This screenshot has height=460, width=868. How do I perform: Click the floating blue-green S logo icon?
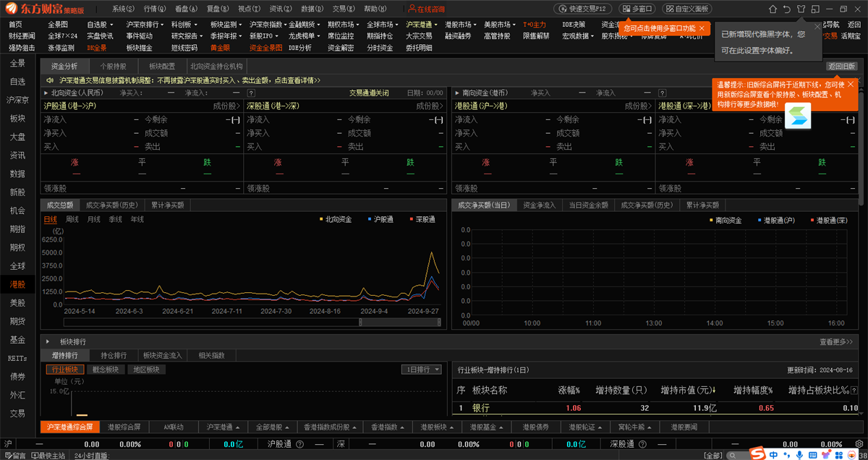pos(798,116)
